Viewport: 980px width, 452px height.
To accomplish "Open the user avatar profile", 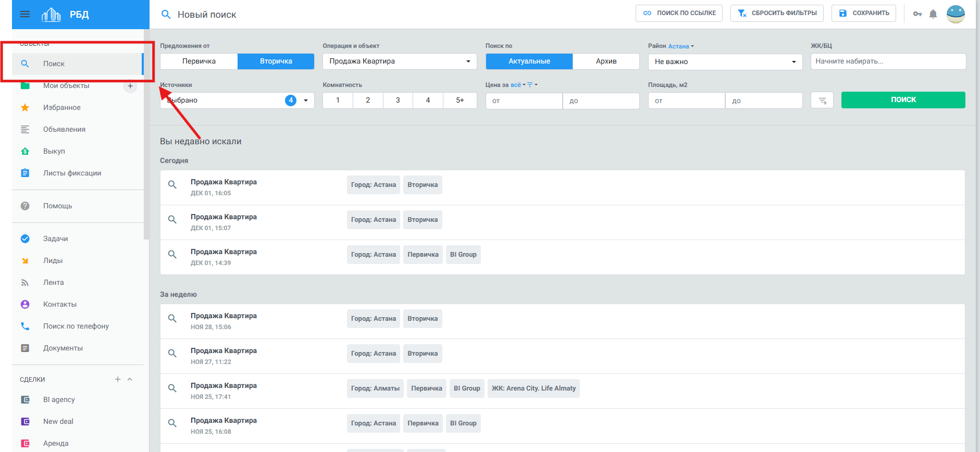I will (x=956, y=14).
